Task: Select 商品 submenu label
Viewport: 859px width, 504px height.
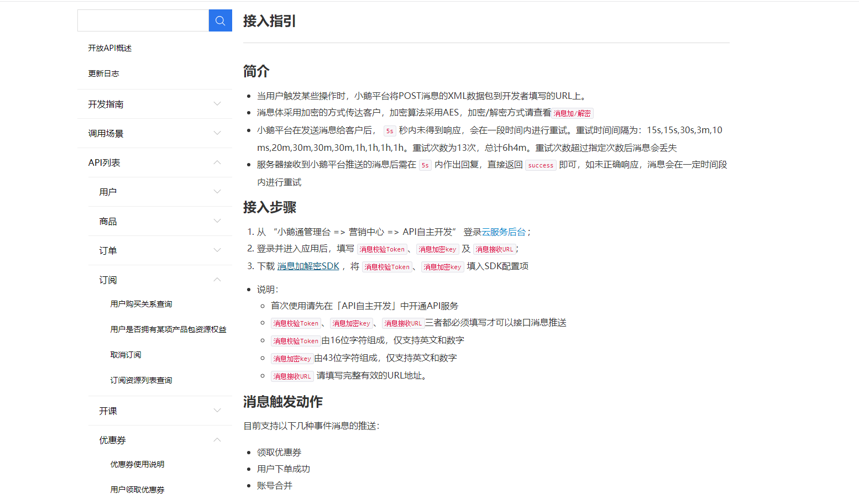Action: pos(108,222)
